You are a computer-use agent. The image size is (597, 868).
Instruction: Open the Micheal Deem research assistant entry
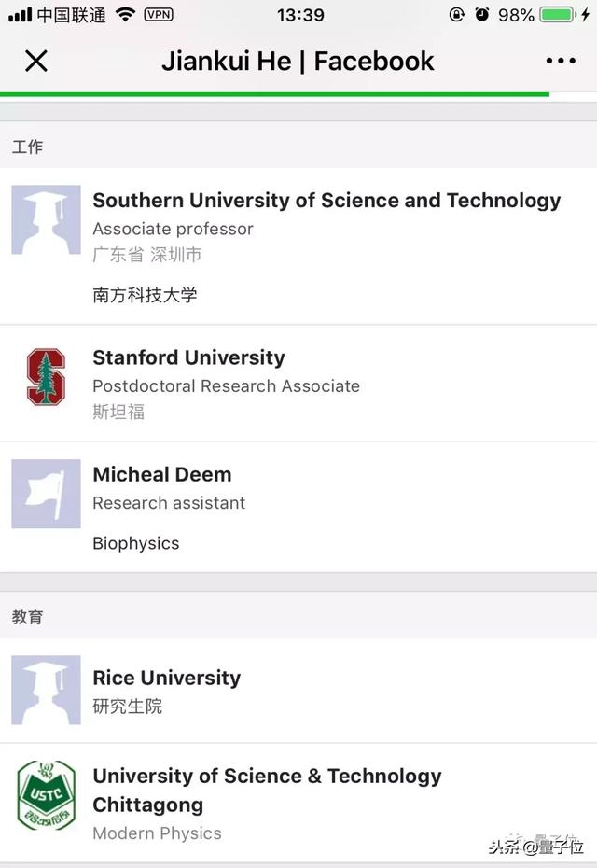tap(161, 474)
